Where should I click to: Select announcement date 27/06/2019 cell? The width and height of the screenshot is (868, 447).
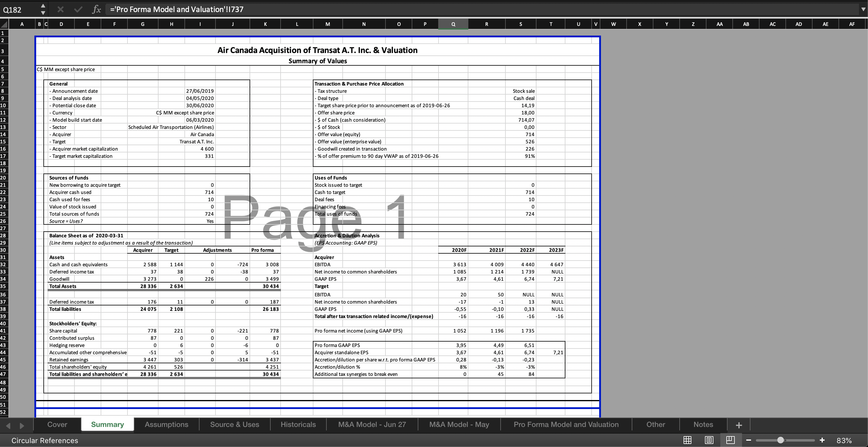tap(200, 91)
